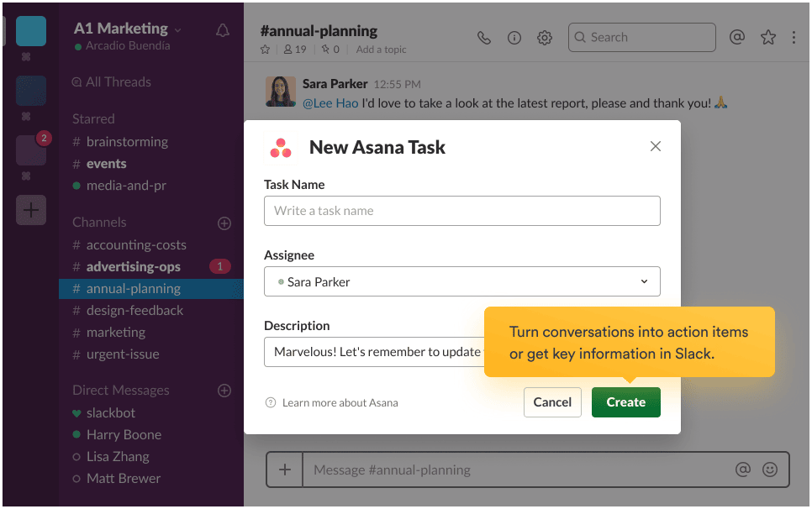The image size is (812, 509).
Task: Click the Search box in header
Action: (641, 37)
